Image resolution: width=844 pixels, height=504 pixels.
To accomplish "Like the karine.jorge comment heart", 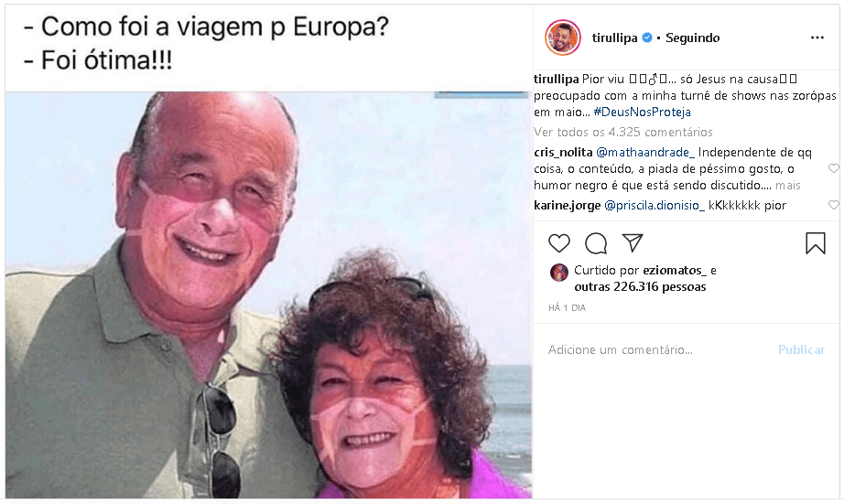I will [833, 205].
